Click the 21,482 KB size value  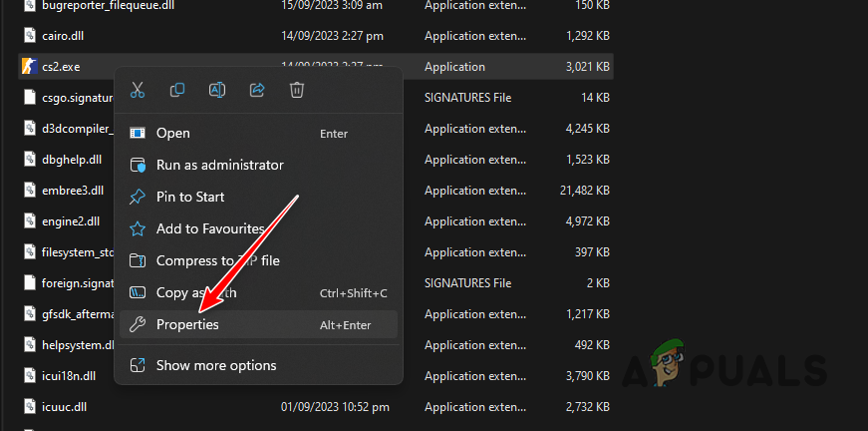click(585, 191)
